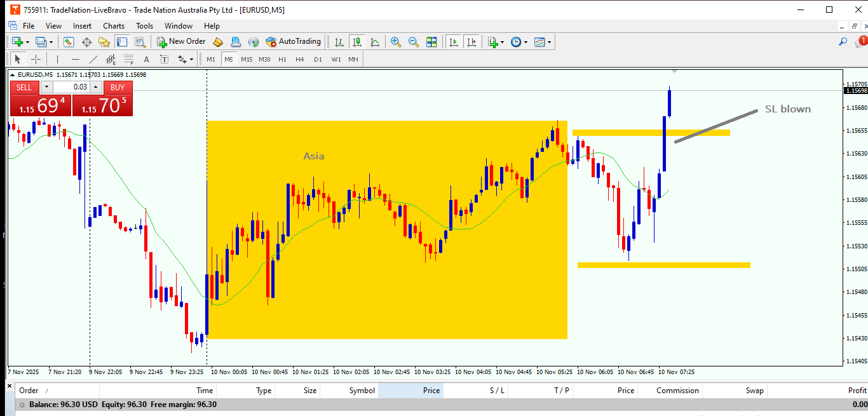Toggle the AutoTrading button

pos(294,42)
